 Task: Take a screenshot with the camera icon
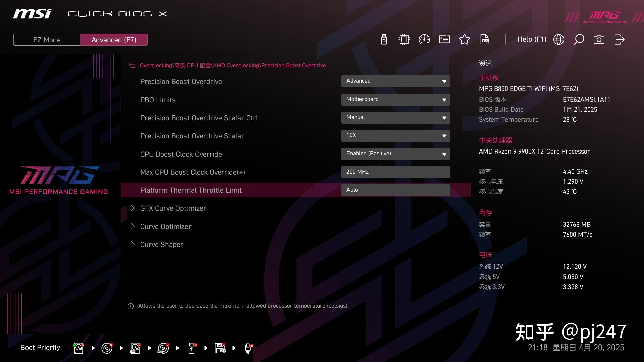coord(599,40)
